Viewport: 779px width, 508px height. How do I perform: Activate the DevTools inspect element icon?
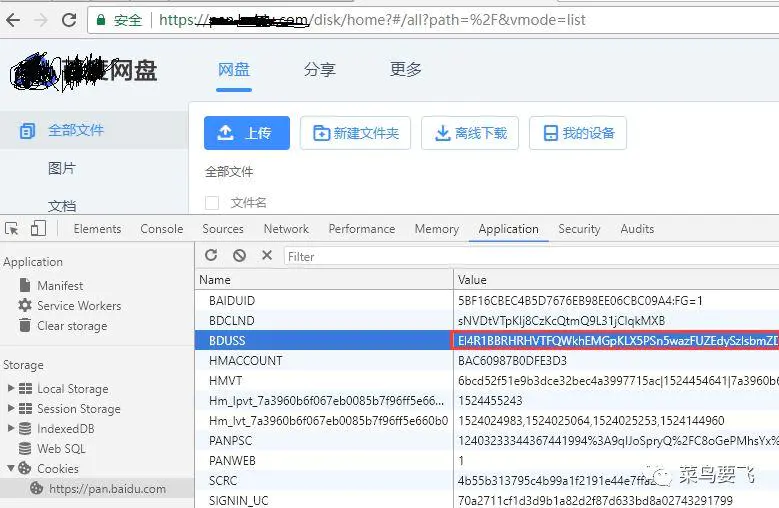pyautogui.click(x=12, y=229)
